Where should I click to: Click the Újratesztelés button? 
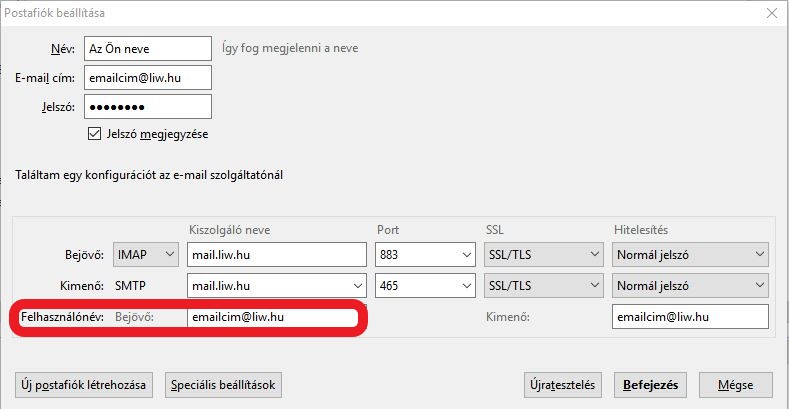(564, 385)
